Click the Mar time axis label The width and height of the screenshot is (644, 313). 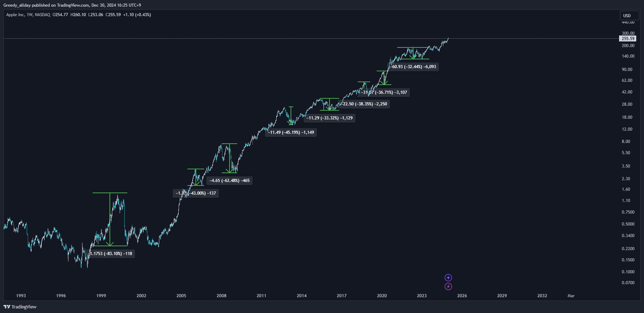571,296
